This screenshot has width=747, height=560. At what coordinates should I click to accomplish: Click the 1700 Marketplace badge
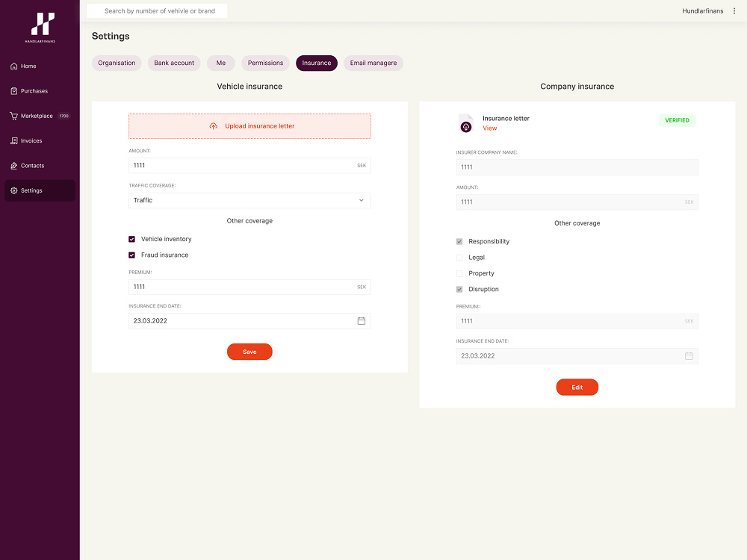[x=63, y=116]
